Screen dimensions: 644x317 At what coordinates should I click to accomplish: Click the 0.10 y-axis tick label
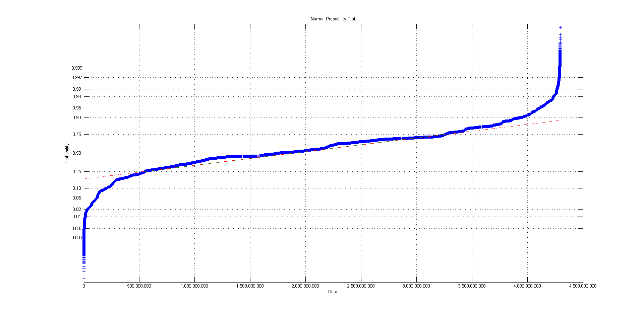[77, 188]
